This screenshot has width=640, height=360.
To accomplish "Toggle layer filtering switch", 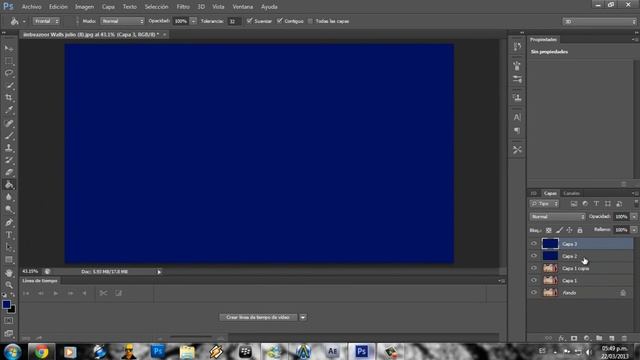I will tap(636, 203).
